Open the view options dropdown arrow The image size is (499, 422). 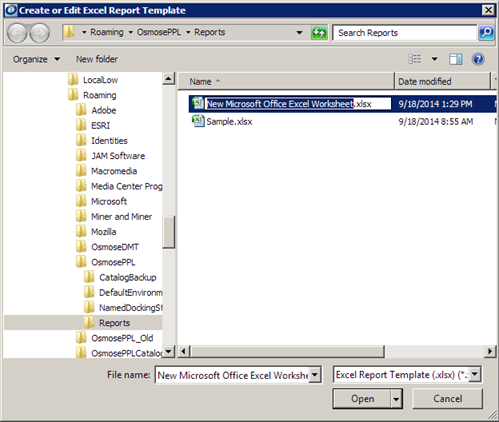434,59
